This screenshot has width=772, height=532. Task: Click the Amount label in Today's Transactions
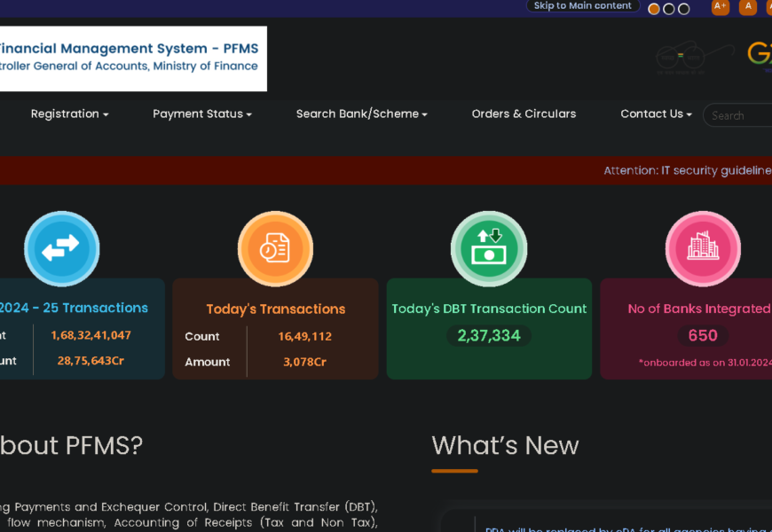[208, 363]
